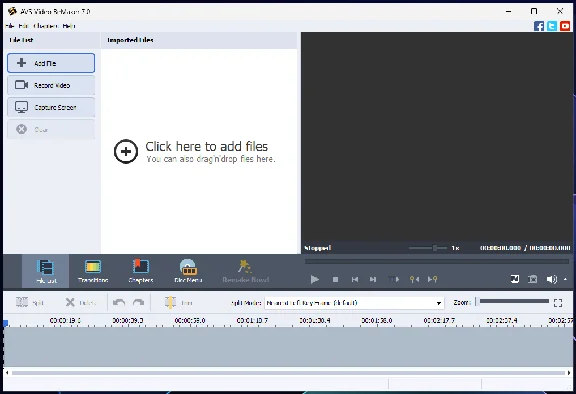This screenshot has height=394, width=576.
Task: Adjust the timeline Zoom slider
Action: pos(512,301)
